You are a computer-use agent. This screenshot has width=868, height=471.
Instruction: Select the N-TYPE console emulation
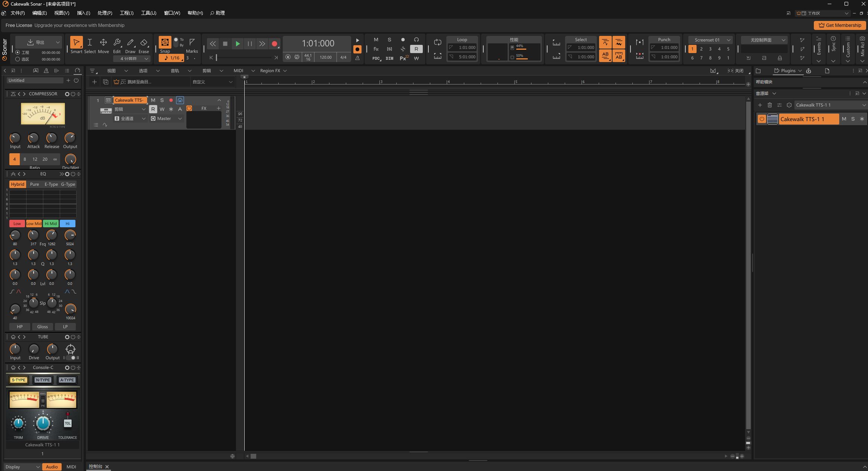(x=43, y=380)
